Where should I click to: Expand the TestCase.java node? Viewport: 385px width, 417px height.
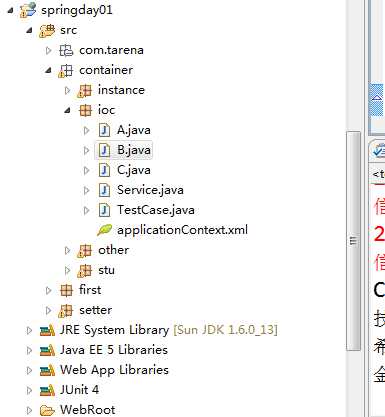click(x=86, y=210)
